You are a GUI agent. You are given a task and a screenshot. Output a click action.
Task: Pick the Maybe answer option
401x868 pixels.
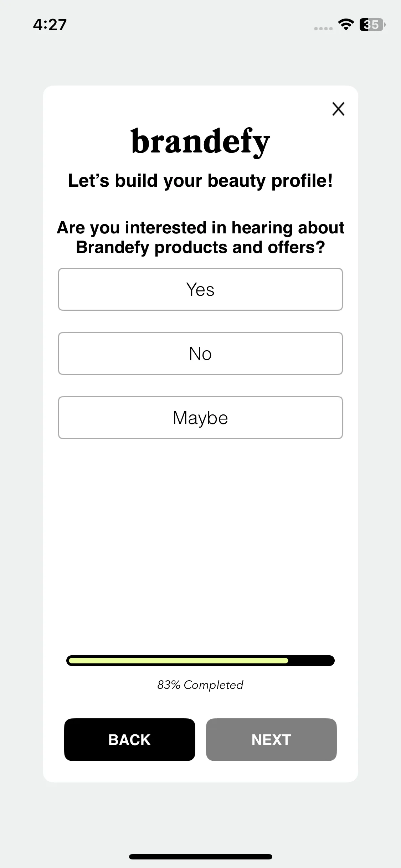click(200, 418)
